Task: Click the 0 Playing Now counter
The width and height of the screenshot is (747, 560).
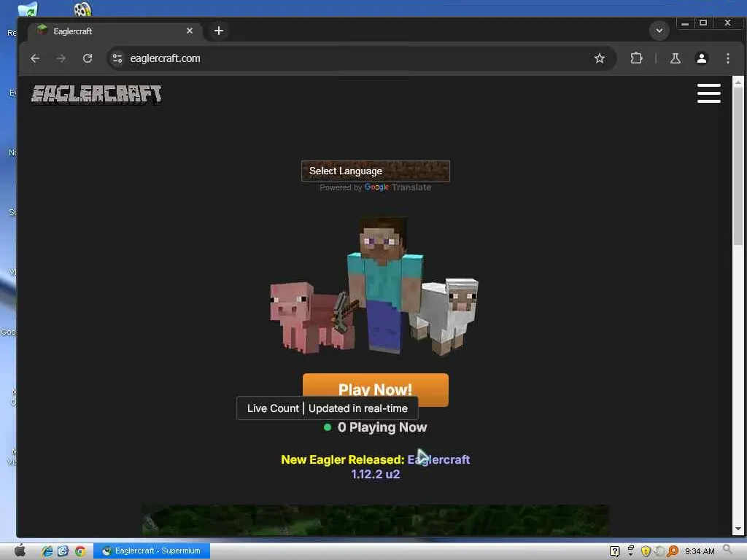Action: (376, 427)
